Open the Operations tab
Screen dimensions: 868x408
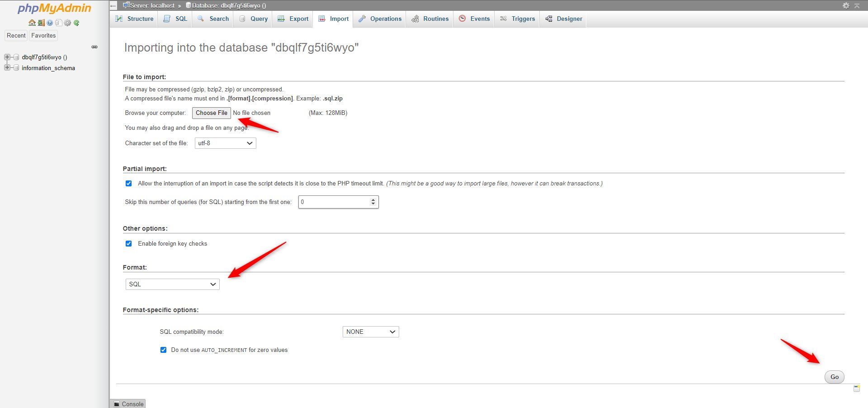pos(380,19)
